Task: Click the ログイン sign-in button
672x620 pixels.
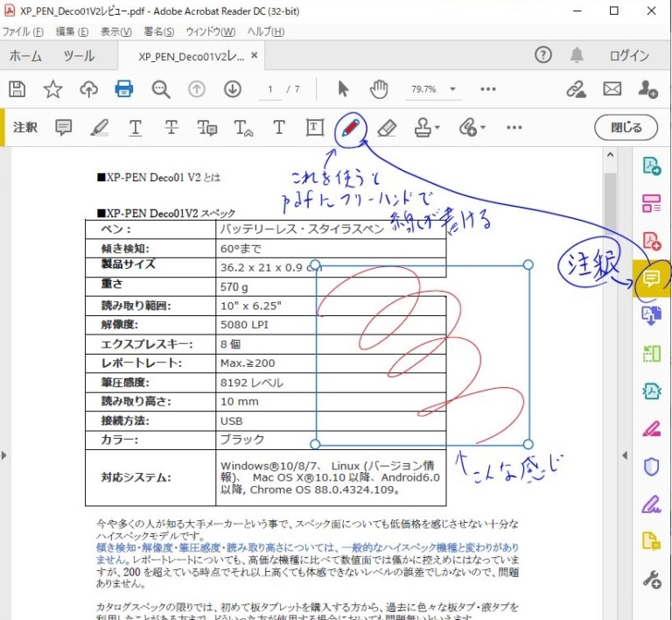Action: coord(630,55)
